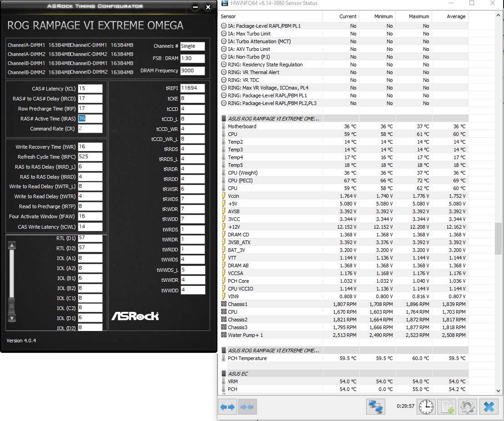Click the RTL (D1) value field

[90, 238]
